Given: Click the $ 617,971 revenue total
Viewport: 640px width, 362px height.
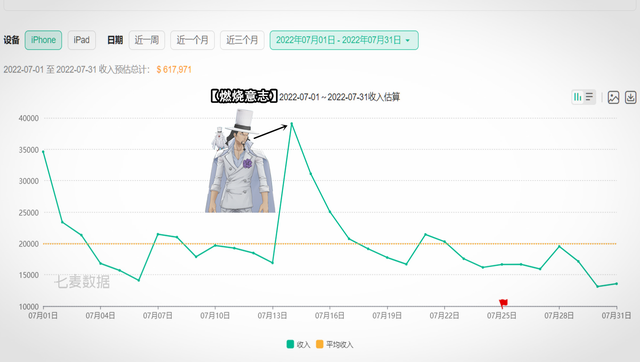Looking at the screenshot, I should point(174,70).
